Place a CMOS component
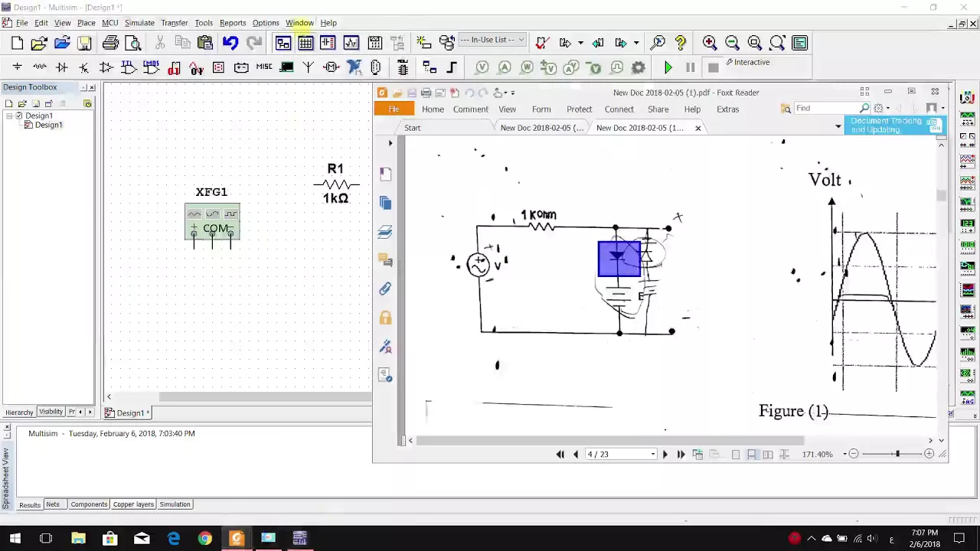The image size is (980, 551). click(x=151, y=67)
